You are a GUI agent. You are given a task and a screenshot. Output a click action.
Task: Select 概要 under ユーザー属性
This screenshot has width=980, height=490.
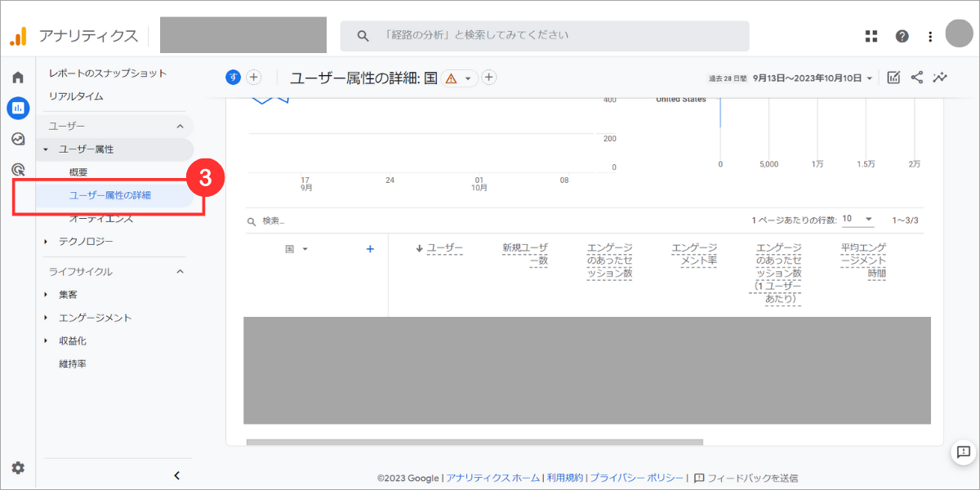(78, 172)
